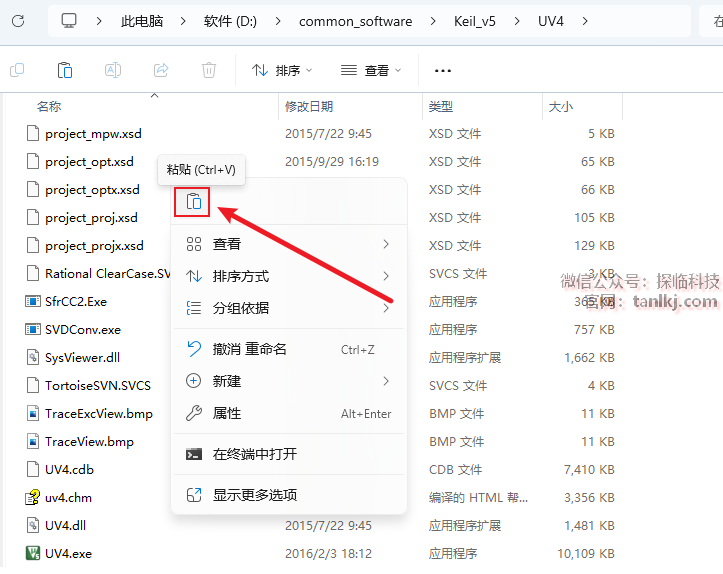Click the 编译的 HTML 帮... type cell
This screenshot has width=723, height=574.
pyautogui.click(x=478, y=497)
